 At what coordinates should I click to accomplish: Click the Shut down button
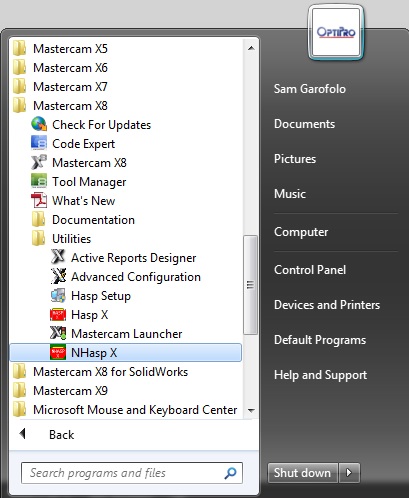pyautogui.click(x=303, y=473)
